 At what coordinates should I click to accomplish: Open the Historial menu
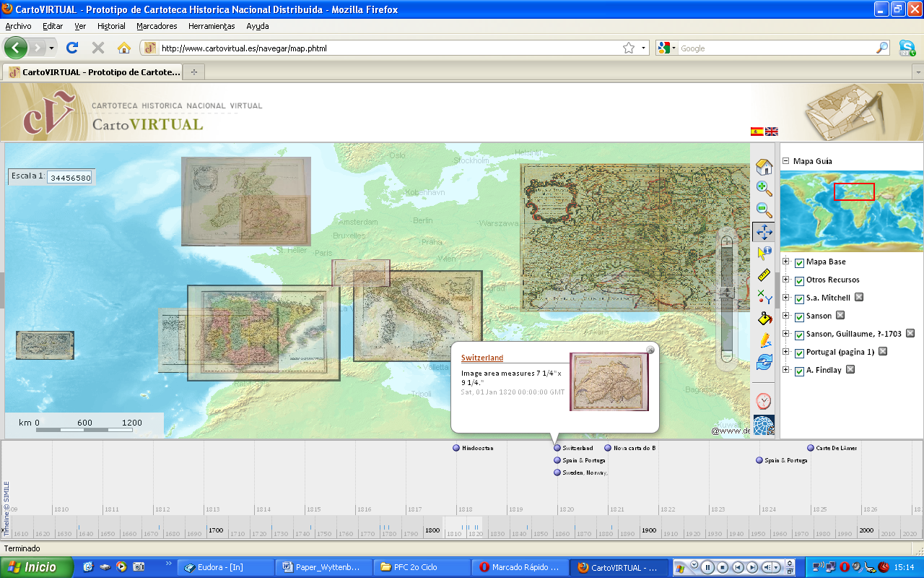click(x=111, y=26)
